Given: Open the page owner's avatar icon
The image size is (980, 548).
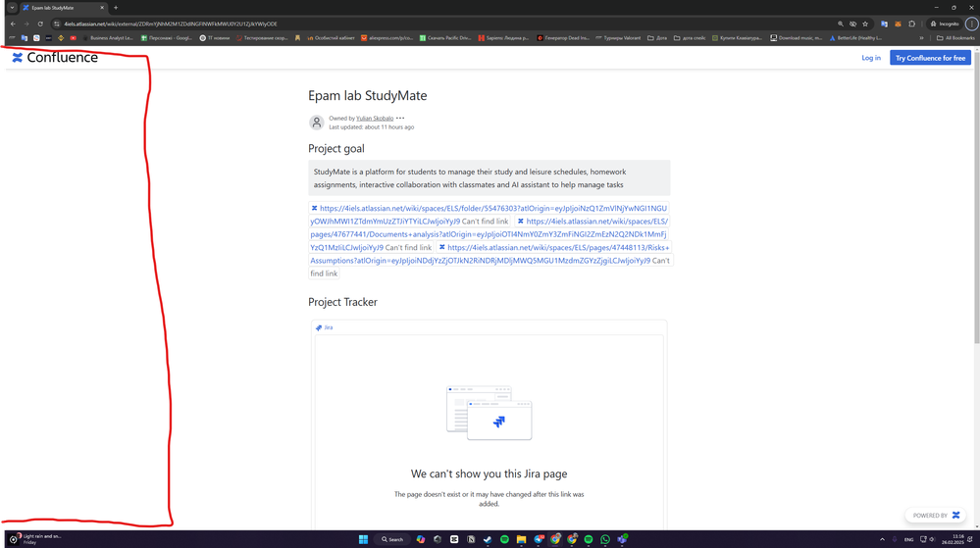Looking at the screenshot, I should (x=317, y=122).
